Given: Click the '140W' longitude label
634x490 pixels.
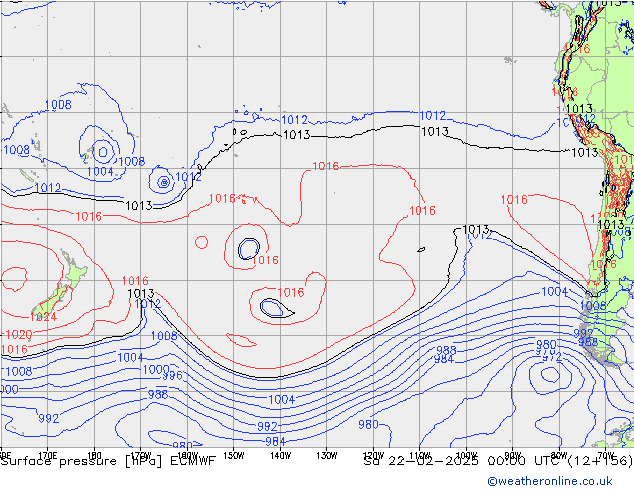Looking at the screenshot, I should click(280, 456).
